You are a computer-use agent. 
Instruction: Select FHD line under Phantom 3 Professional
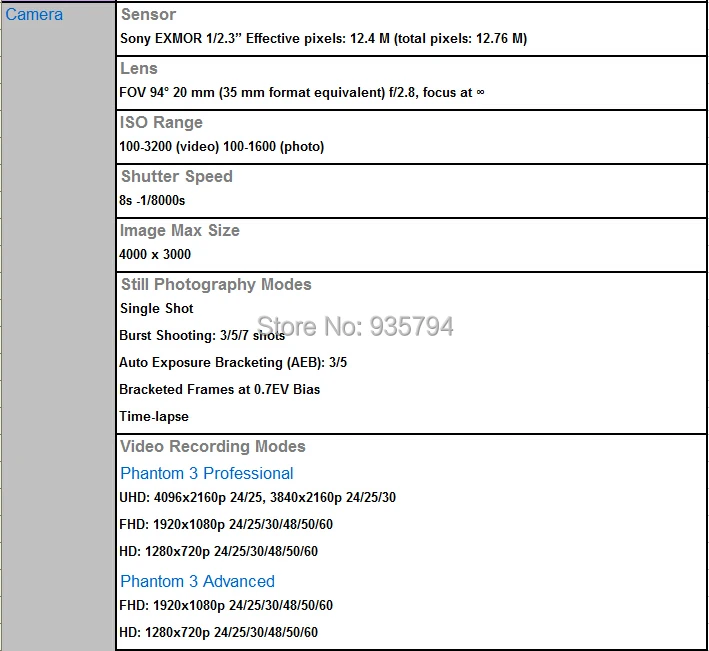pos(226,524)
